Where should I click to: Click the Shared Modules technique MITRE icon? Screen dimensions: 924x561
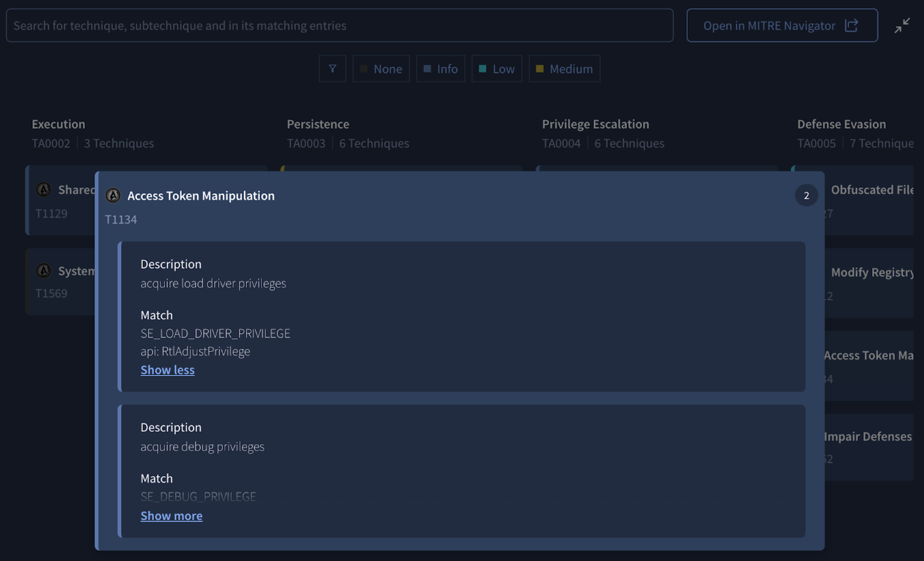tap(44, 189)
